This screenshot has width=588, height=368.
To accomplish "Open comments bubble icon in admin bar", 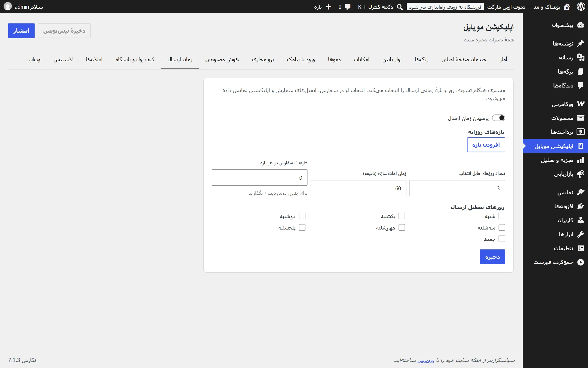I will click(x=348, y=7).
